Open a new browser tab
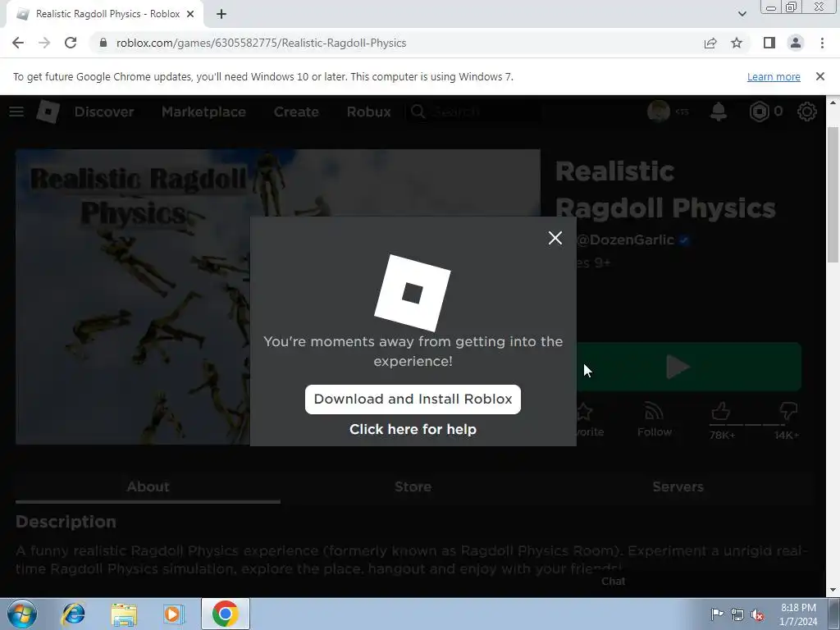The height and width of the screenshot is (630, 840). [221, 15]
